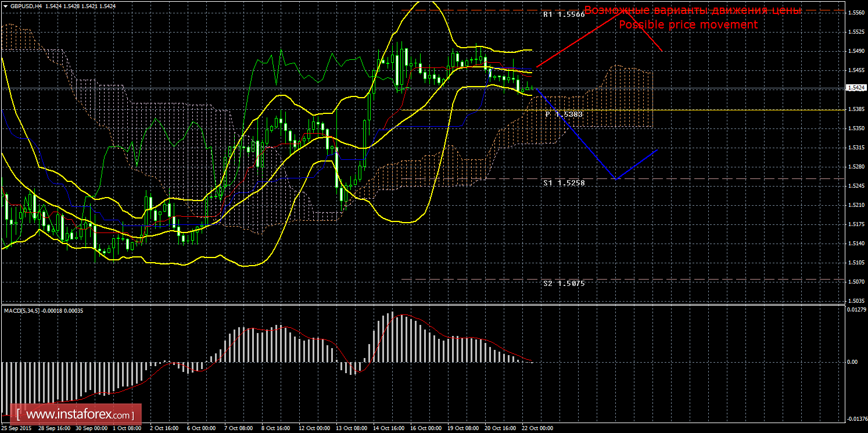The height and width of the screenshot is (433, 868).
Task: Click the 1.5560 price scale value
Action: (x=855, y=13)
